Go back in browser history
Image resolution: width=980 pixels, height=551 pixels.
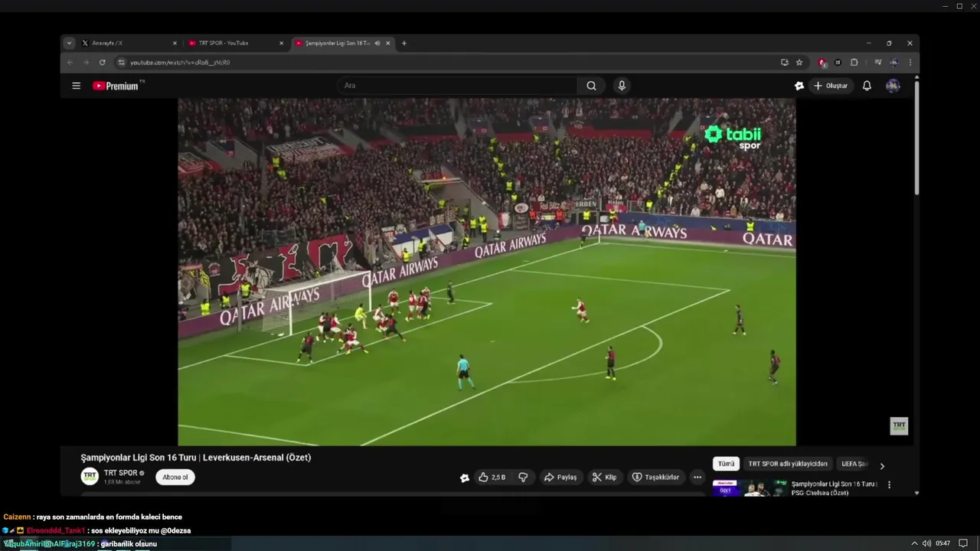70,63
